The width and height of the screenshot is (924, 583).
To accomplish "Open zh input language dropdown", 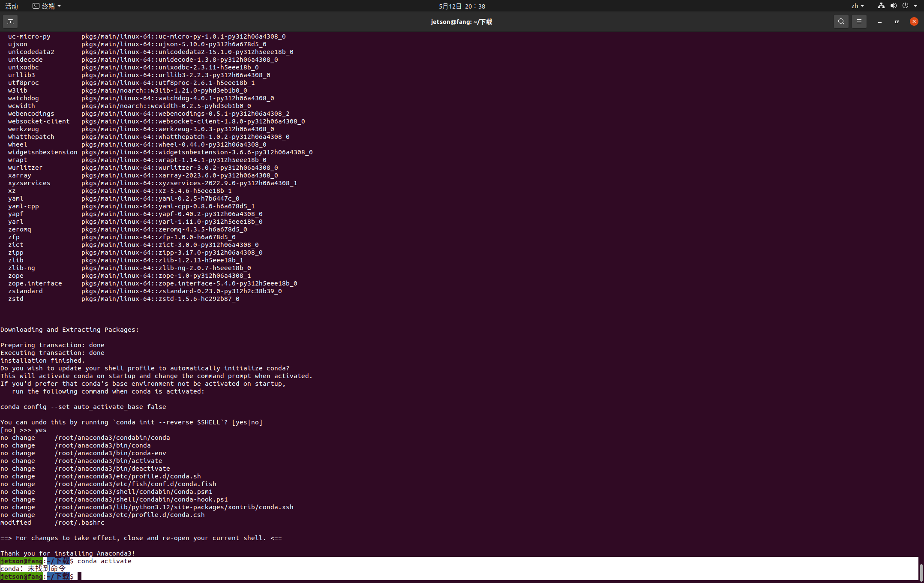I will click(x=858, y=6).
